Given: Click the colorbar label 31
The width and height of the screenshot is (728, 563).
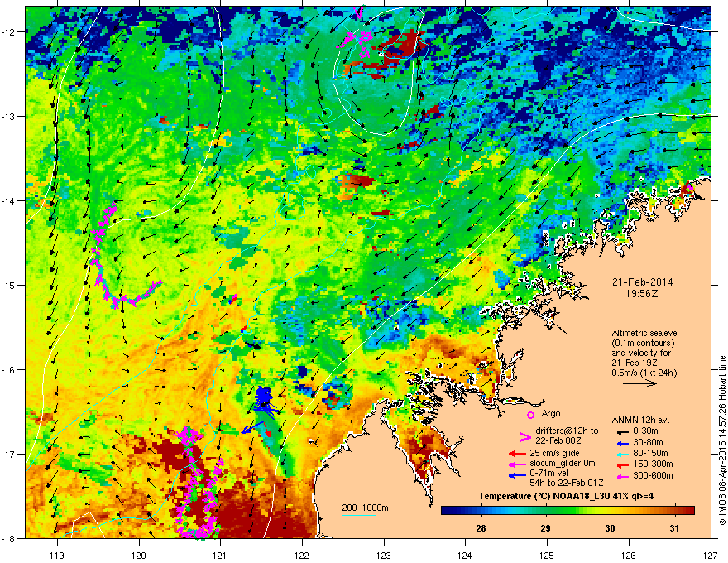Looking at the screenshot, I should pyautogui.click(x=674, y=528).
